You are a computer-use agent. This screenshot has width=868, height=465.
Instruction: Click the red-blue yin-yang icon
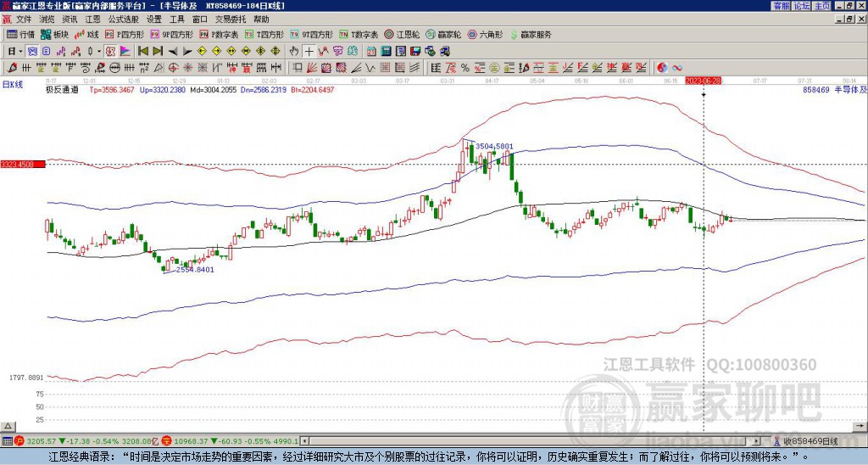[662, 68]
